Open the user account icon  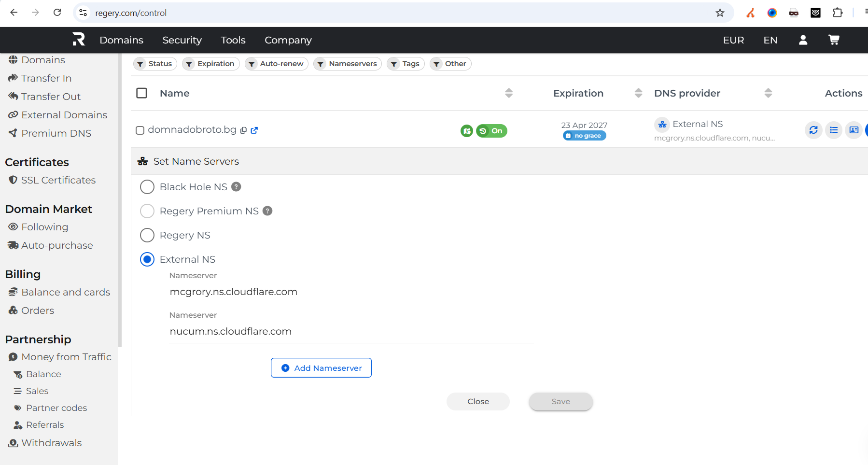(803, 40)
